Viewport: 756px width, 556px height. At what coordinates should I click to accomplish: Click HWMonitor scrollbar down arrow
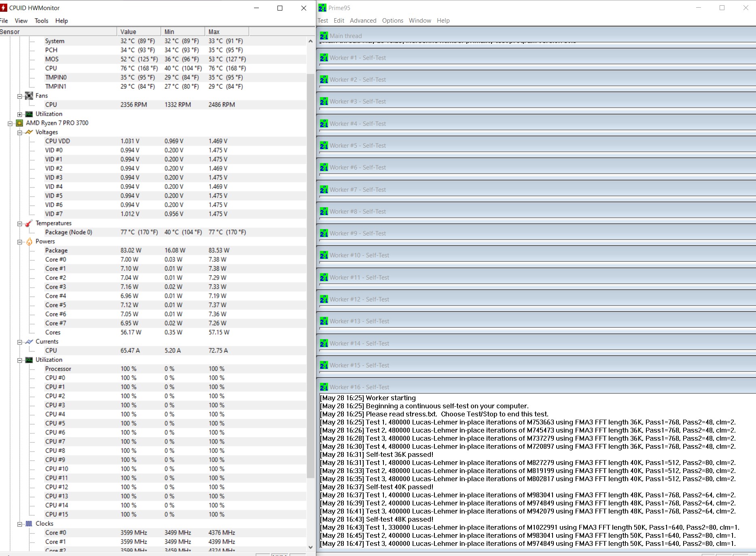311,547
